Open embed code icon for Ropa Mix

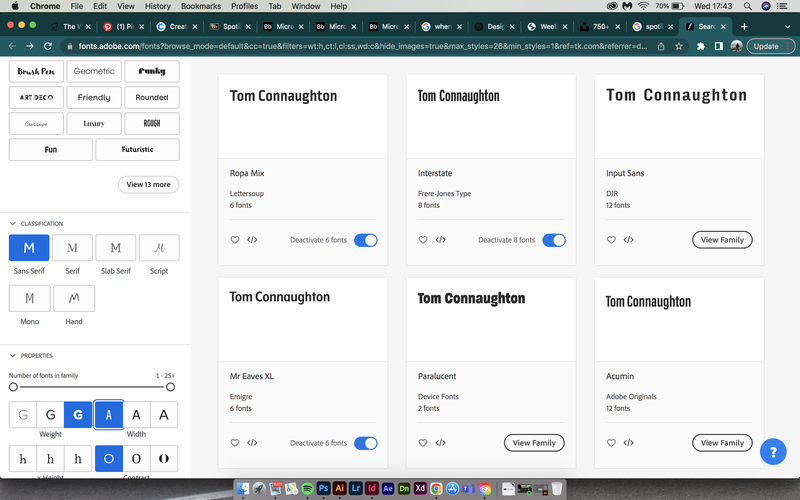tap(252, 240)
